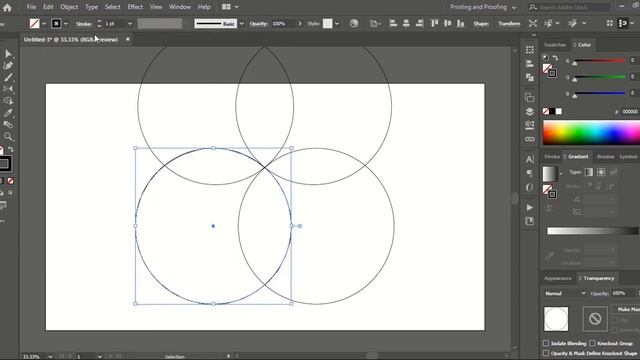Click the Opacity label in the control bar
This screenshot has height=360, width=640.
click(x=258, y=24)
